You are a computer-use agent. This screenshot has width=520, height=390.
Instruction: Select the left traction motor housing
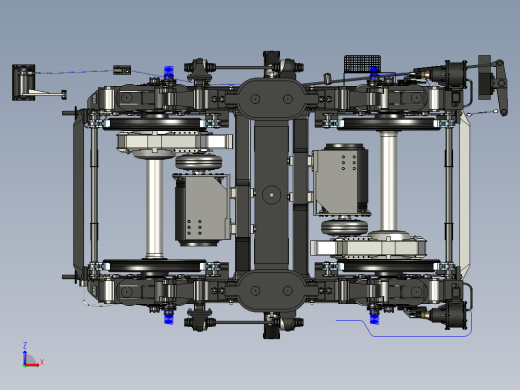pyautogui.click(x=201, y=210)
